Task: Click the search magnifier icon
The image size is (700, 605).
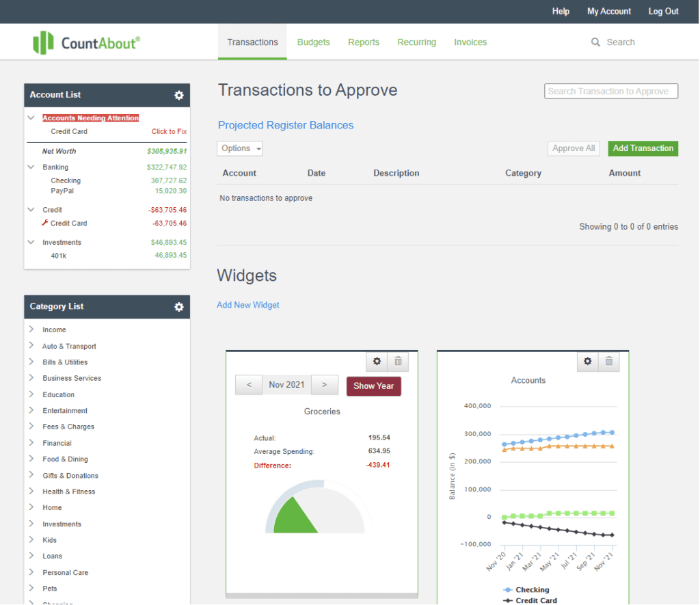Action: click(x=595, y=42)
